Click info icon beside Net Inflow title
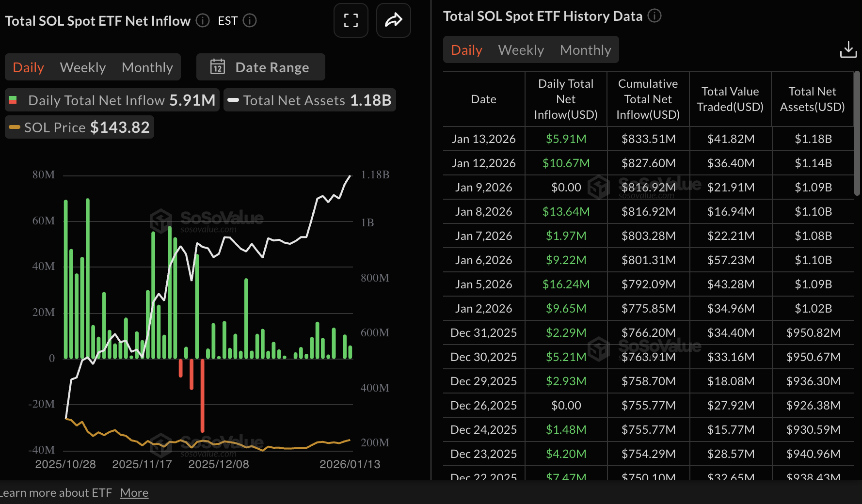Image resolution: width=862 pixels, height=504 pixels. pyautogui.click(x=203, y=21)
